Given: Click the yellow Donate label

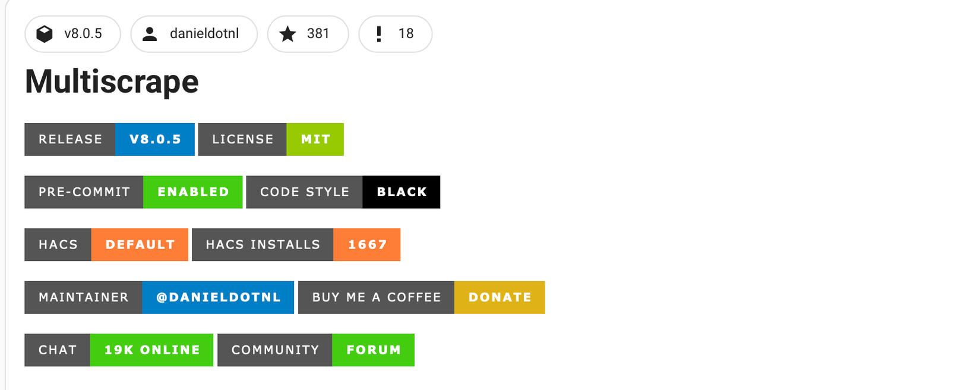Looking at the screenshot, I should click(x=500, y=297).
